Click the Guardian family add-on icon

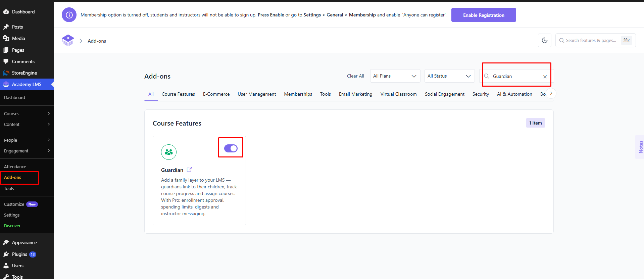(169, 152)
